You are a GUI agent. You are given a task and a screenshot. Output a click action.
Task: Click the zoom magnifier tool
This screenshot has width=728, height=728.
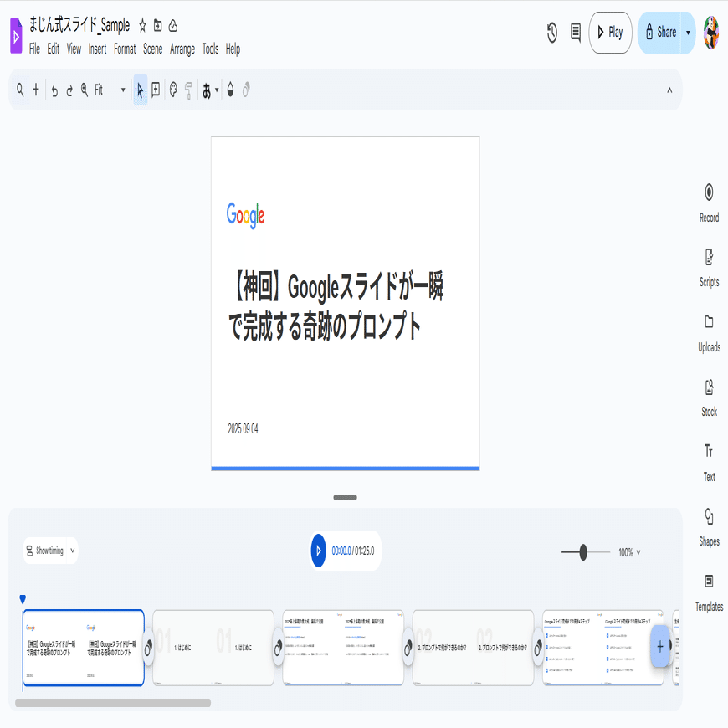tap(85, 90)
